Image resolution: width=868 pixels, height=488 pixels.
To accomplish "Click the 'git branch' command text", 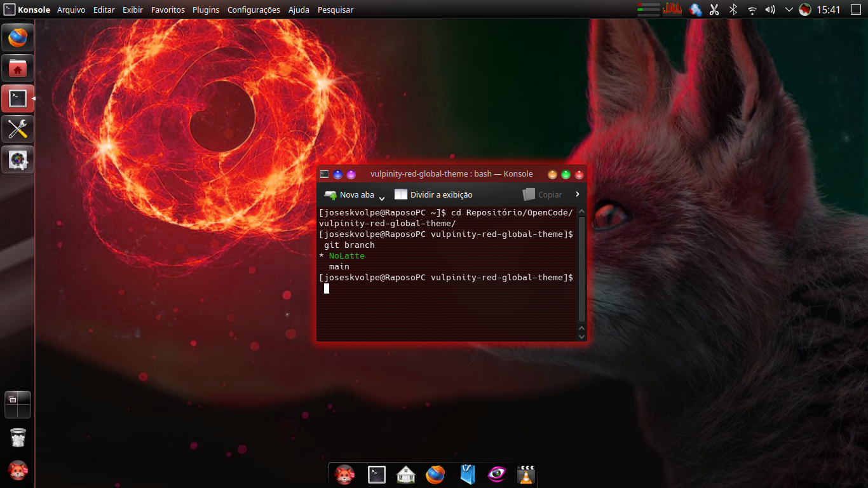I will 349,245.
